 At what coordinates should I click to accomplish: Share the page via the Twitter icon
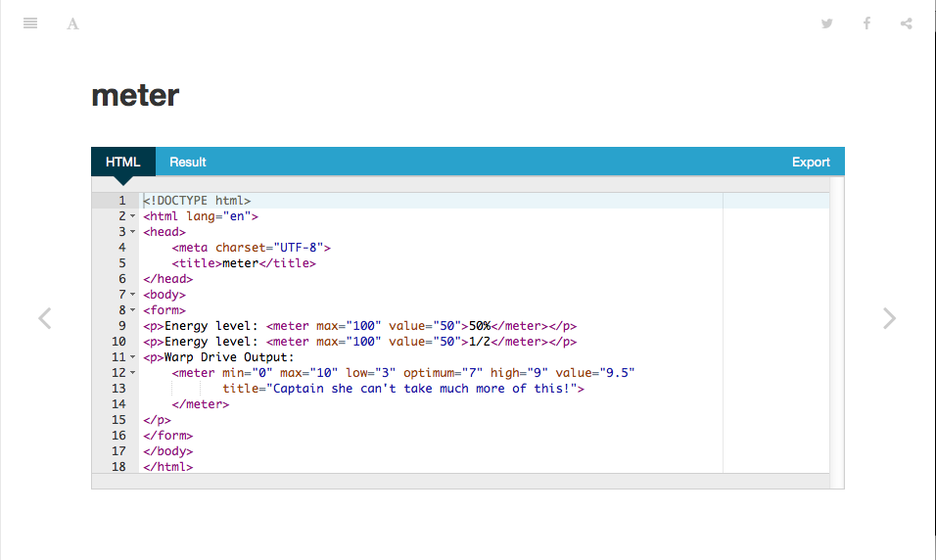pos(826,23)
